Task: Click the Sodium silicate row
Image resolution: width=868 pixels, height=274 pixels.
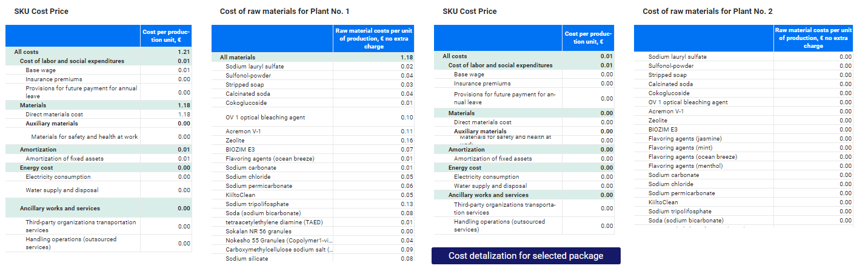Action: pos(313,258)
